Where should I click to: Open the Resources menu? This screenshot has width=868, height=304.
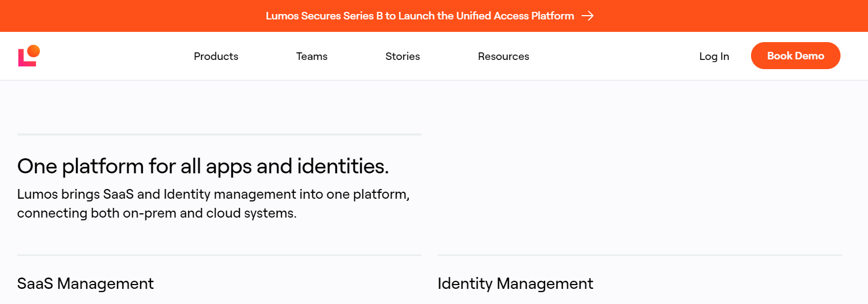[x=504, y=56]
